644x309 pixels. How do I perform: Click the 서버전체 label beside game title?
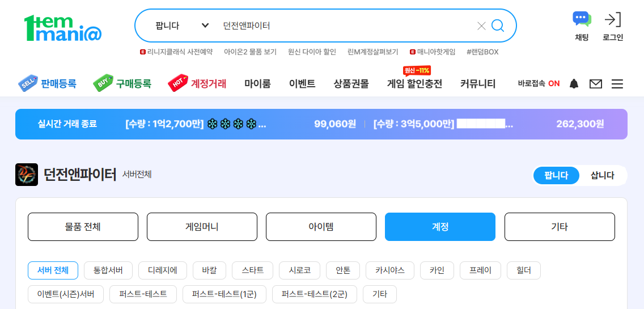[137, 175]
